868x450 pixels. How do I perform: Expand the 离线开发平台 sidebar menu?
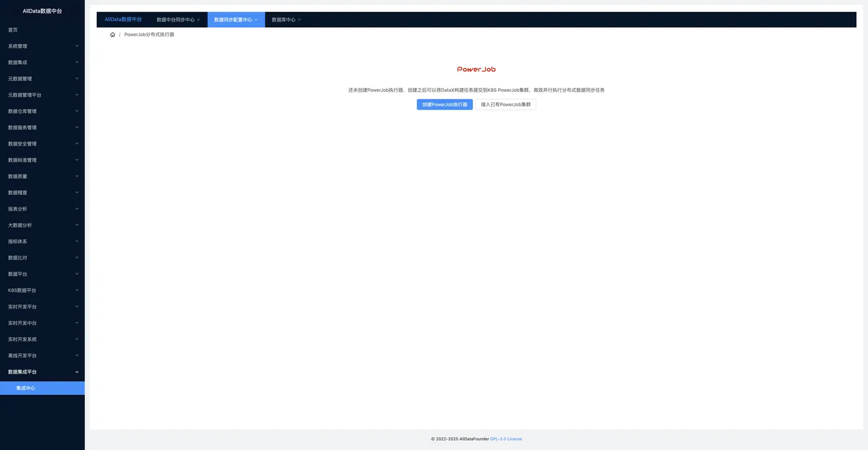pos(42,356)
